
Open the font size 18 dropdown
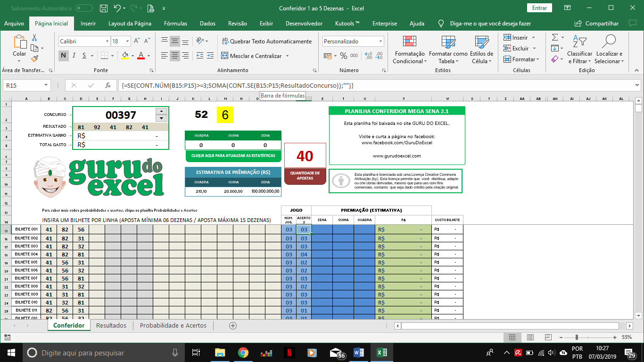(x=128, y=41)
